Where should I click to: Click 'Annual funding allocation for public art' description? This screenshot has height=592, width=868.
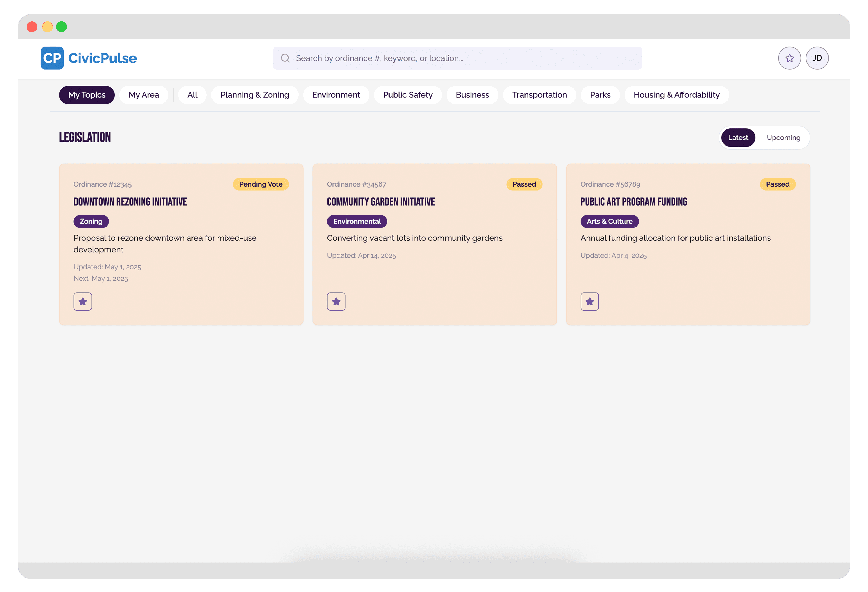click(675, 238)
